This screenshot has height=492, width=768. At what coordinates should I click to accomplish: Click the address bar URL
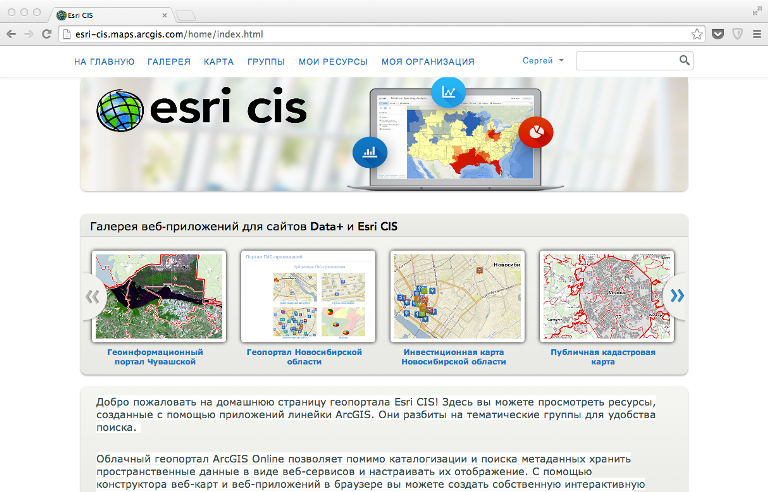click(x=169, y=34)
